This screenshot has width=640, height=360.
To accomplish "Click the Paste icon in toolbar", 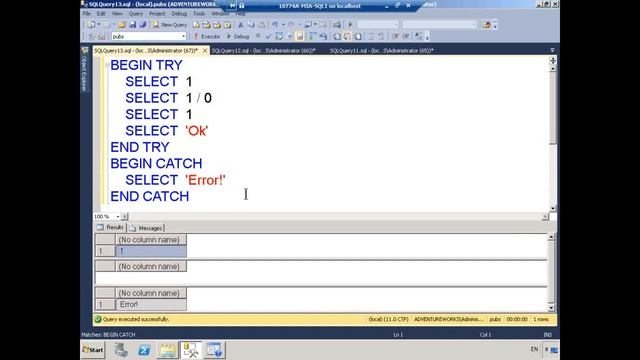I will click(261, 25).
